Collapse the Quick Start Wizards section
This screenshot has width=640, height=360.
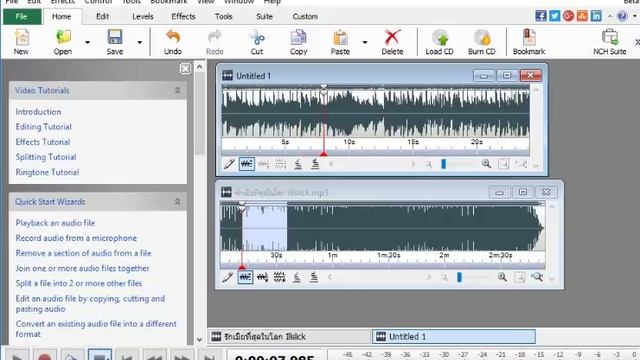[x=178, y=202]
